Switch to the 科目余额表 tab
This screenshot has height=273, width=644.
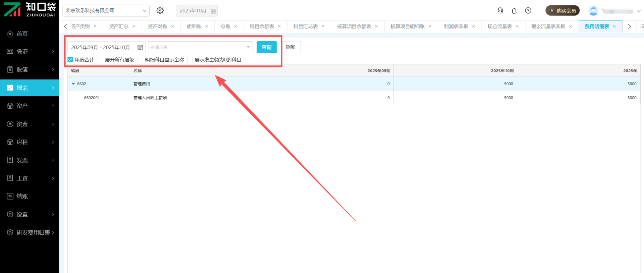point(262,26)
